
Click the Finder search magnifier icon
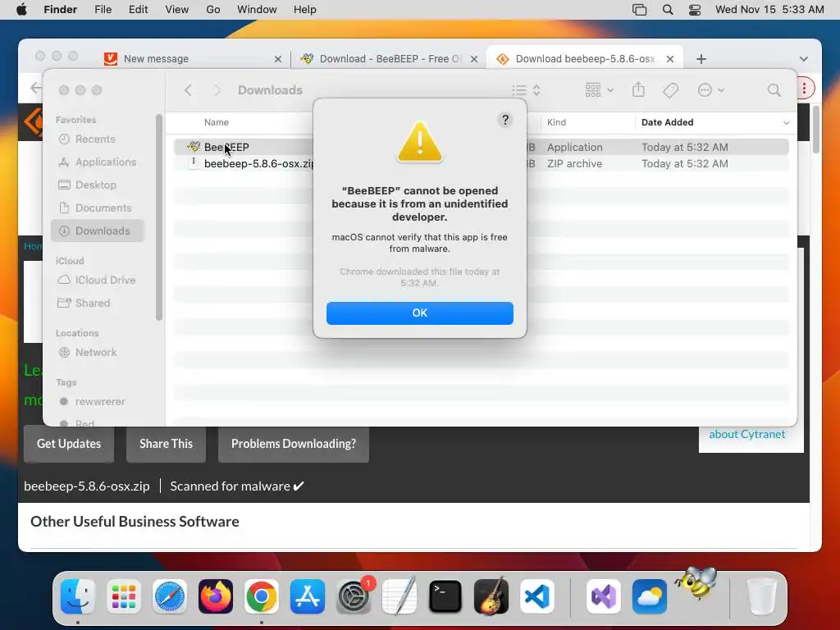(774, 90)
